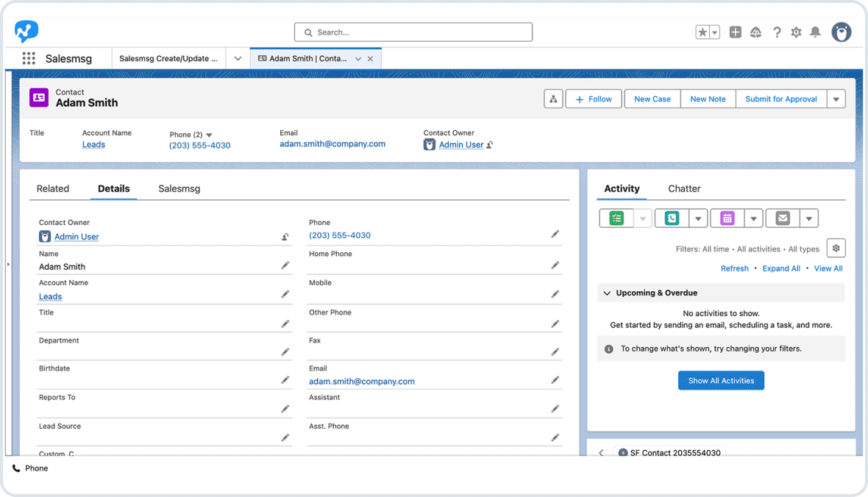Open Leads link in Details section
Screen dimensions: 868x497
pyautogui.click(x=50, y=296)
